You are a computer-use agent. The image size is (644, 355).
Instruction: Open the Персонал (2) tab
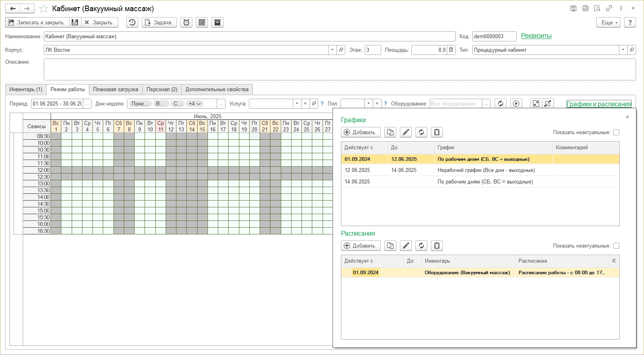pos(162,90)
